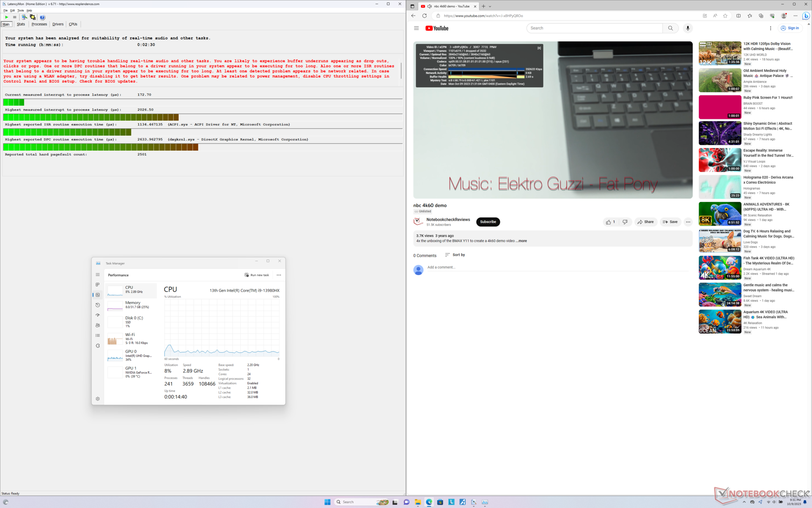The width and height of the screenshot is (812, 508).
Task: Click the Subscribe button
Action: click(488, 222)
